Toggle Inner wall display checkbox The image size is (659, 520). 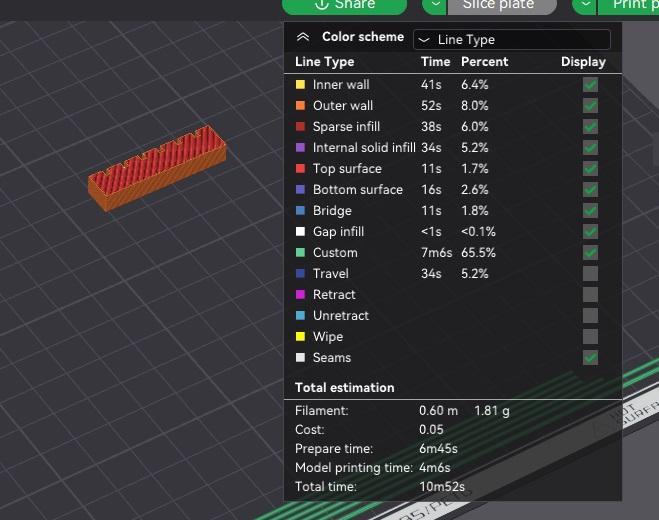(590, 85)
